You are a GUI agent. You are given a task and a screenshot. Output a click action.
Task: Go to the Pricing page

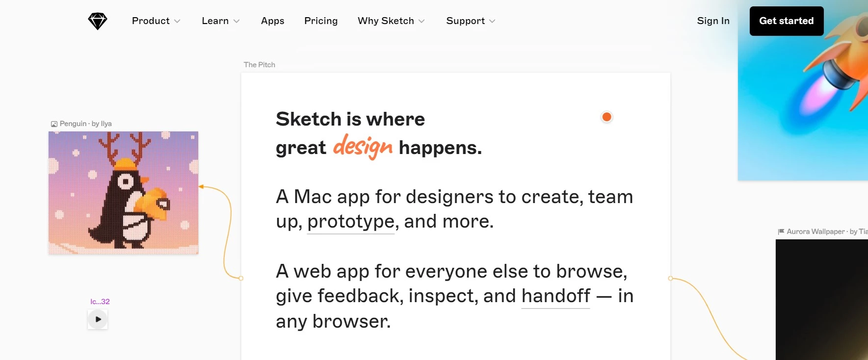(x=321, y=21)
